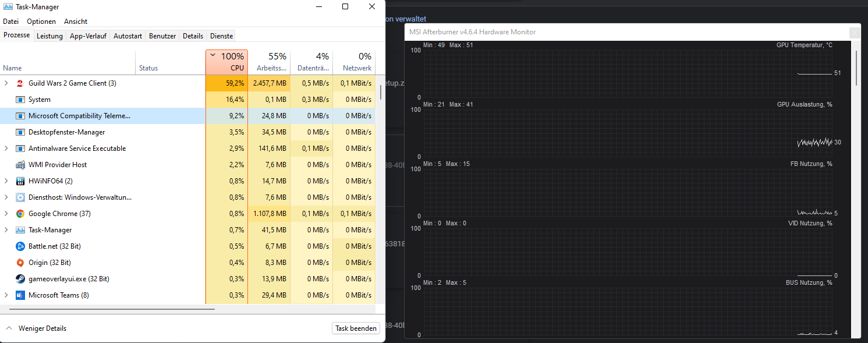Click the Google Chrome icon
Image resolution: width=868 pixels, height=343 pixels.
(20, 214)
